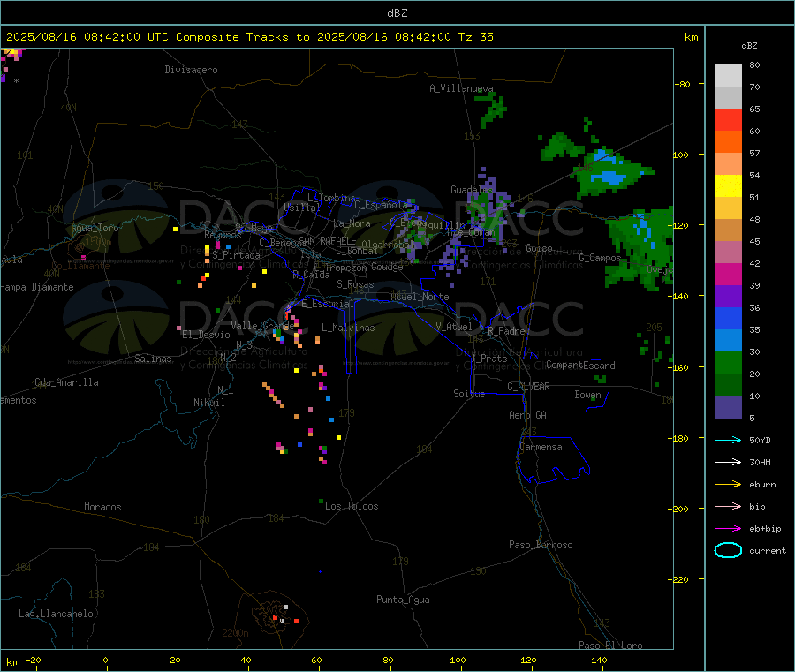Click the 'current' legend label
Viewport: 795px width, 672px height.
point(768,551)
